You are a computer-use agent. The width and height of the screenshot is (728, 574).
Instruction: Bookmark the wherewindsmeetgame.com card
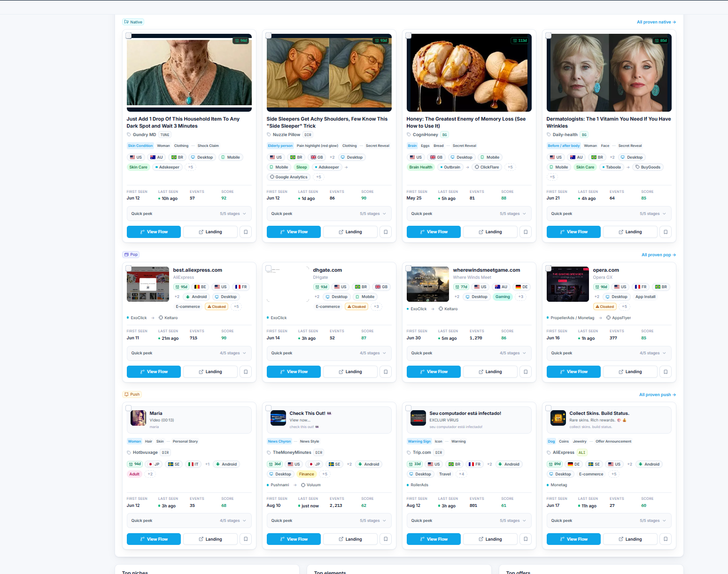(526, 372)
